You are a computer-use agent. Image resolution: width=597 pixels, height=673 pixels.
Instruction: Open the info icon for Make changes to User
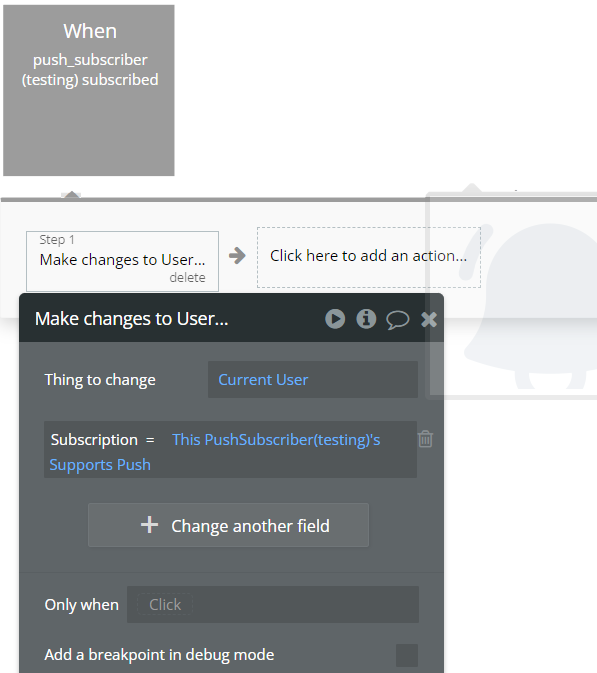click(x=366, y=319)
